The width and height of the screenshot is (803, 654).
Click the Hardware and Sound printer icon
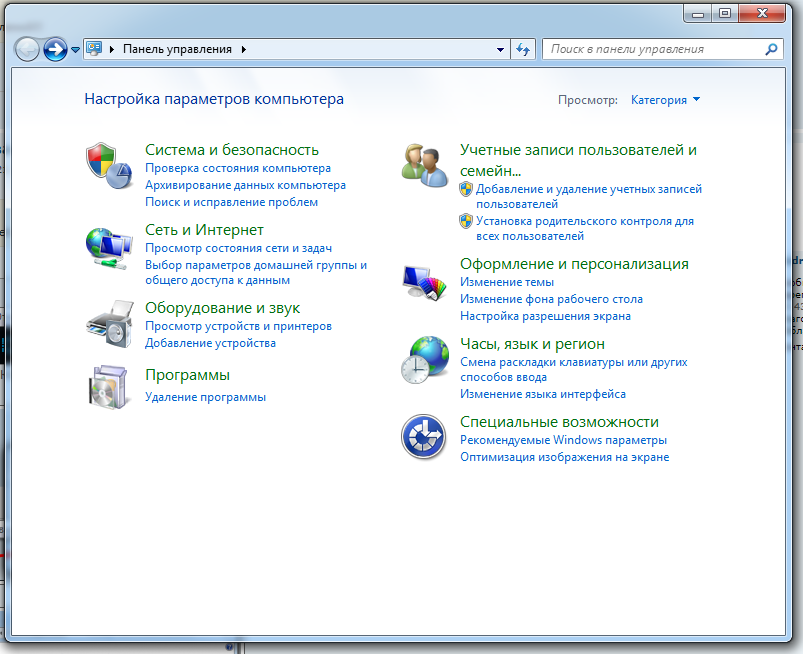pos(110,324)
